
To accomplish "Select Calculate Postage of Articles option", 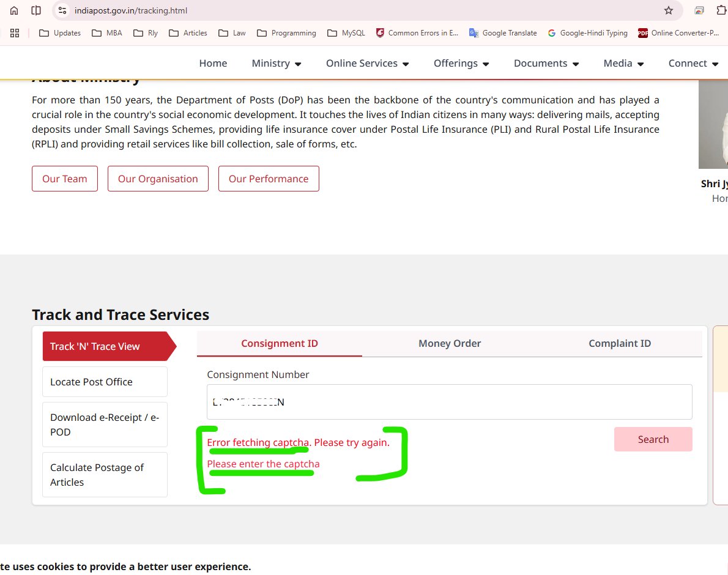I will pyautogui.click(x=105, y=475).
